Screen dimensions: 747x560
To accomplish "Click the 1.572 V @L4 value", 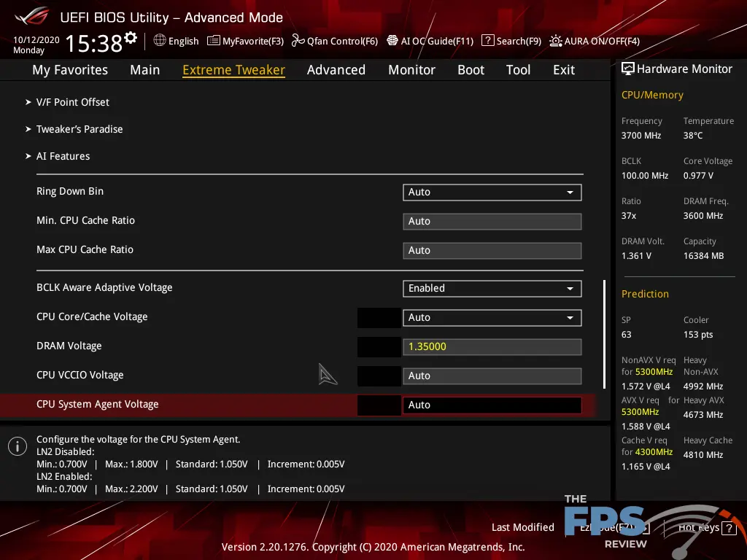I will point(646,386).
